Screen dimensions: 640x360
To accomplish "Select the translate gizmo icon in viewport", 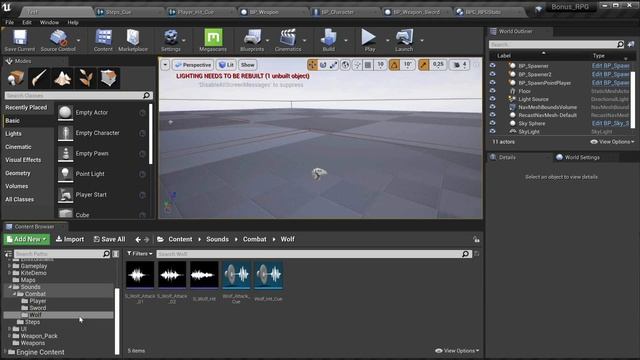I will pyautogui.click(x=312, y=65).
